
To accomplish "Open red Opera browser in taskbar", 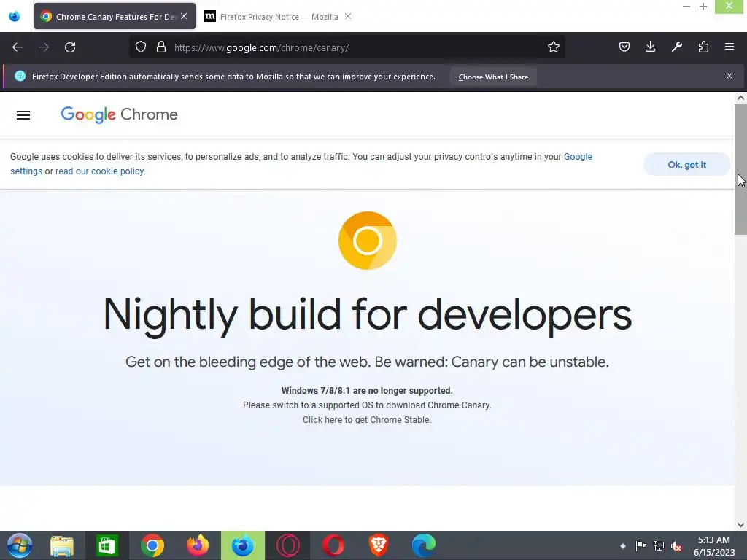I will [333, 545].
